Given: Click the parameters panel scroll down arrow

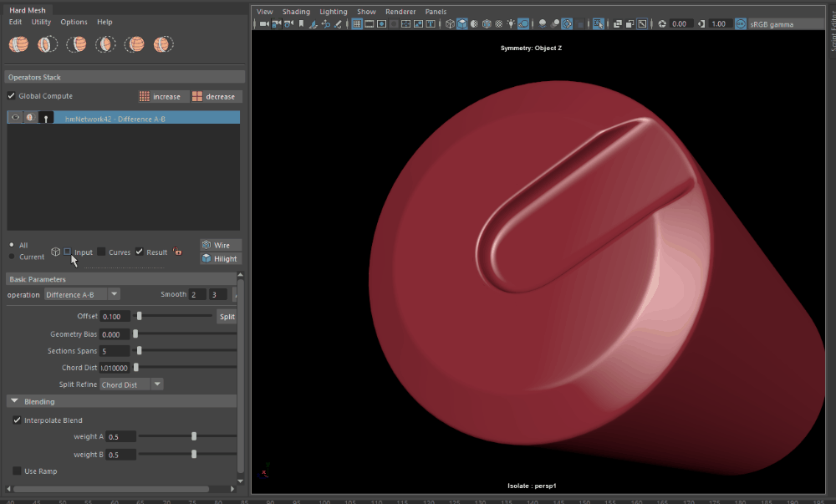Looking at the screenshot, I should 241,481.
